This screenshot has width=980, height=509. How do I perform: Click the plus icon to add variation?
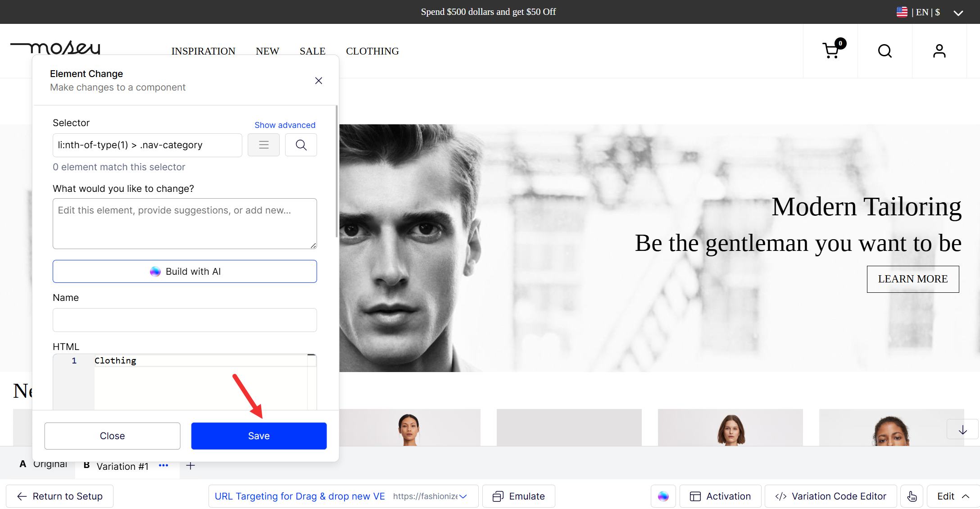(x=191, y=466)
